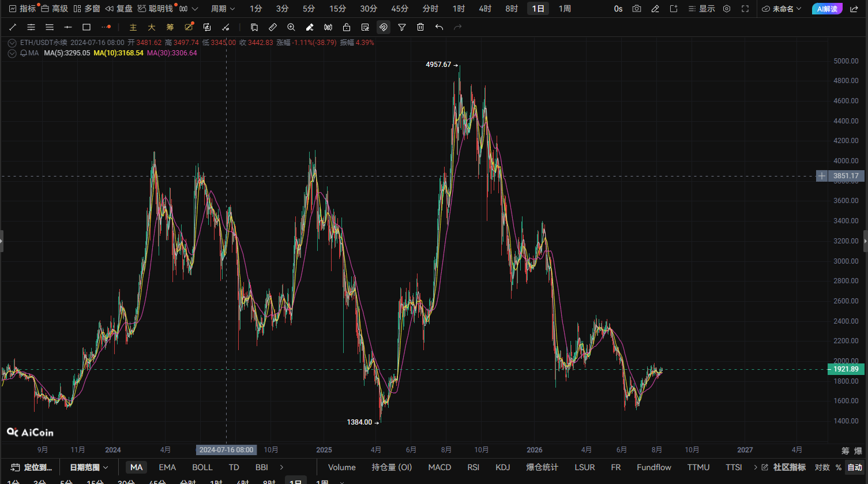Click the MA alert bell icon
Image resolution: width=868 pixels, height=484 pixels.
point(24,53)
